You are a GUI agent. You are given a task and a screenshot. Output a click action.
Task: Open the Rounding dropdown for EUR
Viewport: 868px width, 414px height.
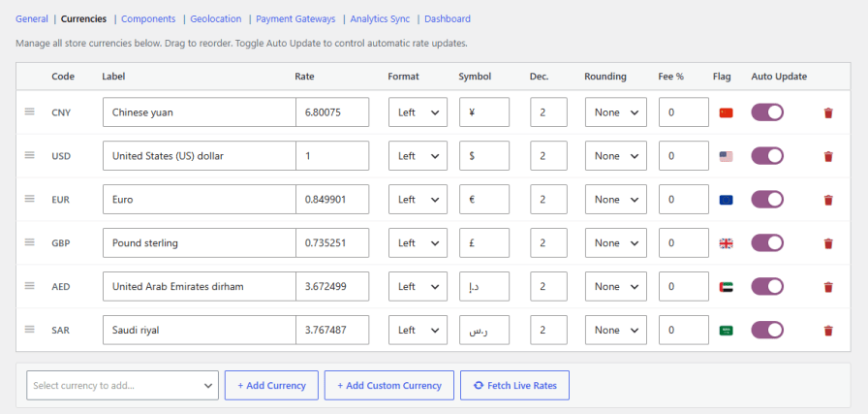coord(615,200)
